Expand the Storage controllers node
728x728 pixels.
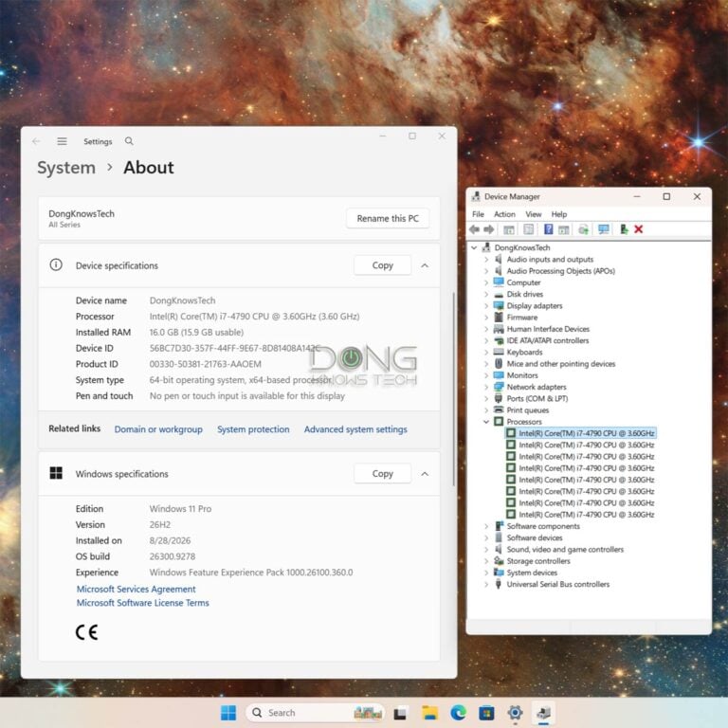[x=486, y=561]
